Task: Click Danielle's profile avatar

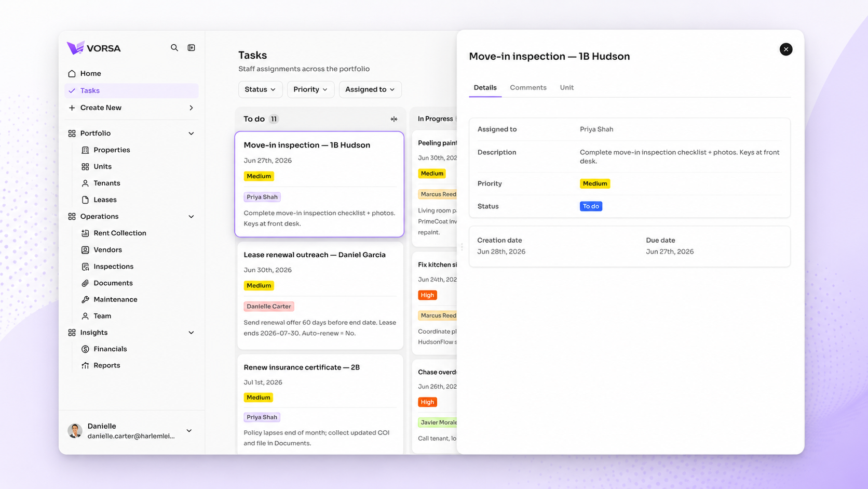Action: coord(75,431)
